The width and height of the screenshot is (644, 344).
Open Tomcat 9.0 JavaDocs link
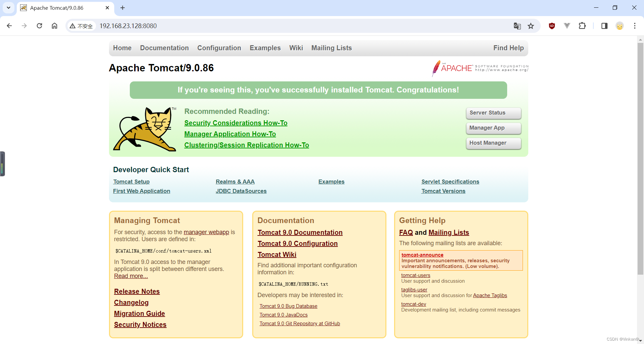pyautogui.click(x=283, y=315)
